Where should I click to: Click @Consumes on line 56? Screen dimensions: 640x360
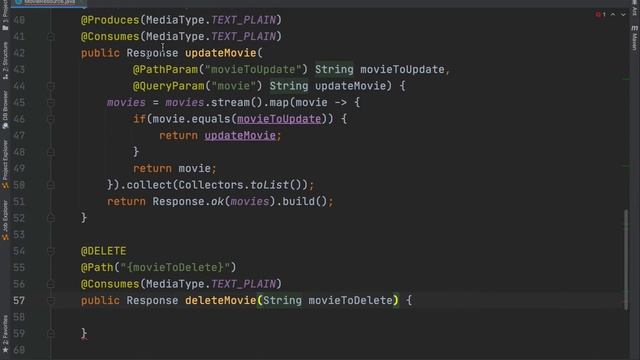point(110,284)
